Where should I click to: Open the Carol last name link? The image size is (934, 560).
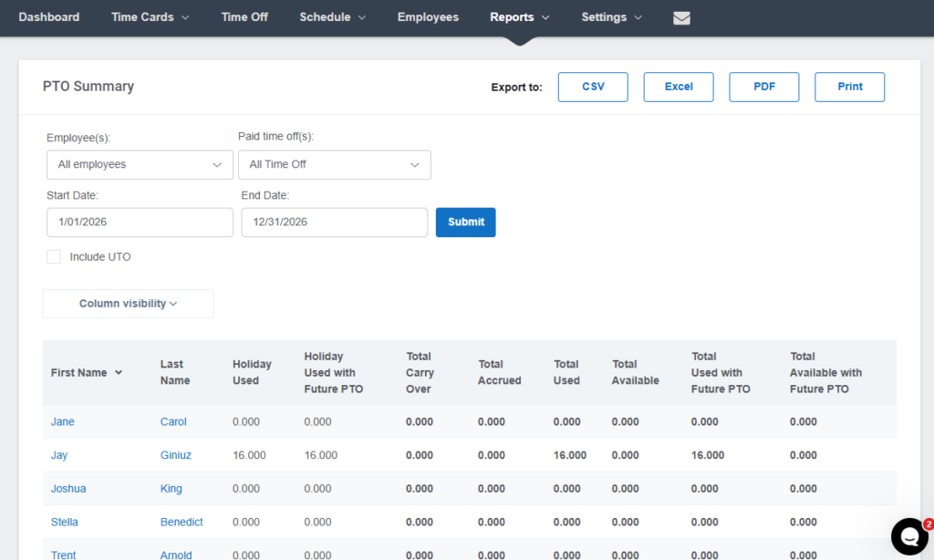[173, 421]
